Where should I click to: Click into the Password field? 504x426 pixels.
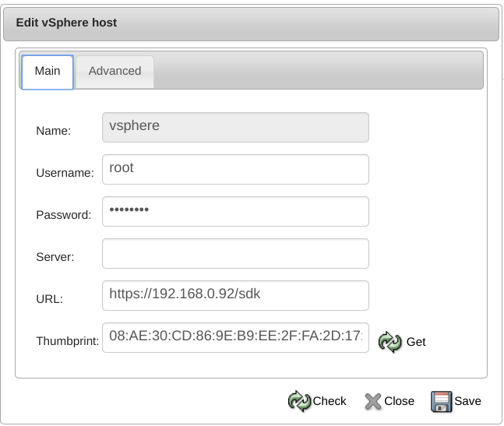[235, 211]
